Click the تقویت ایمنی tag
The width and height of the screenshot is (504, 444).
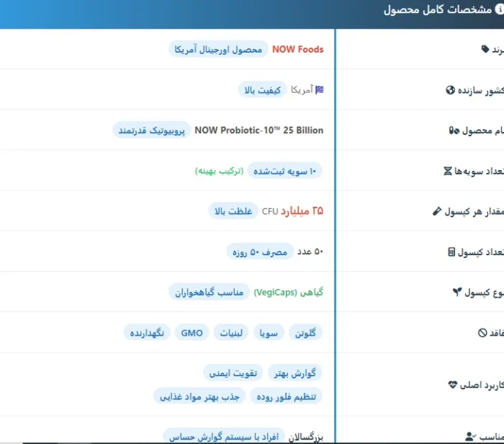(x=233, y=373)
